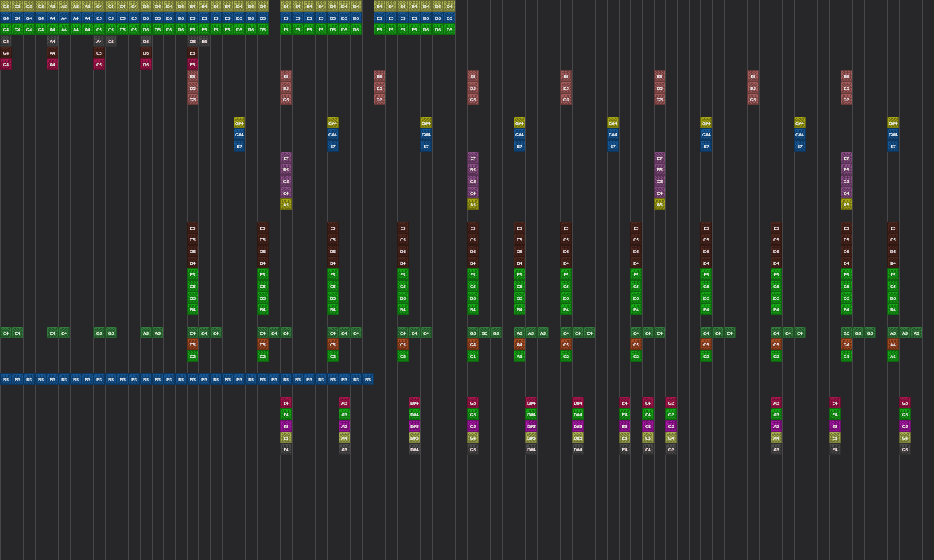Select the first purple E7 note
934x560 pixels.
286,157
